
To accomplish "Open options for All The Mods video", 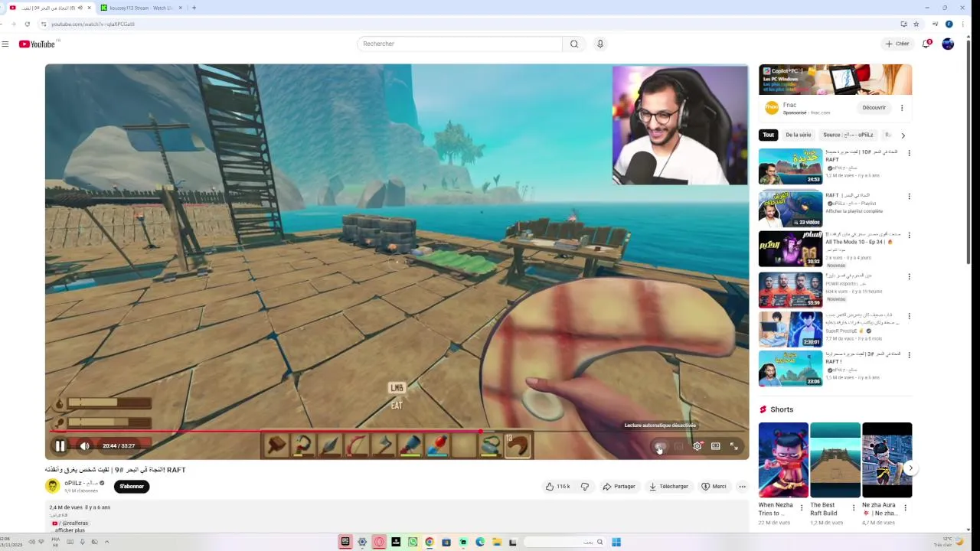I will click(x=909, y=236).
